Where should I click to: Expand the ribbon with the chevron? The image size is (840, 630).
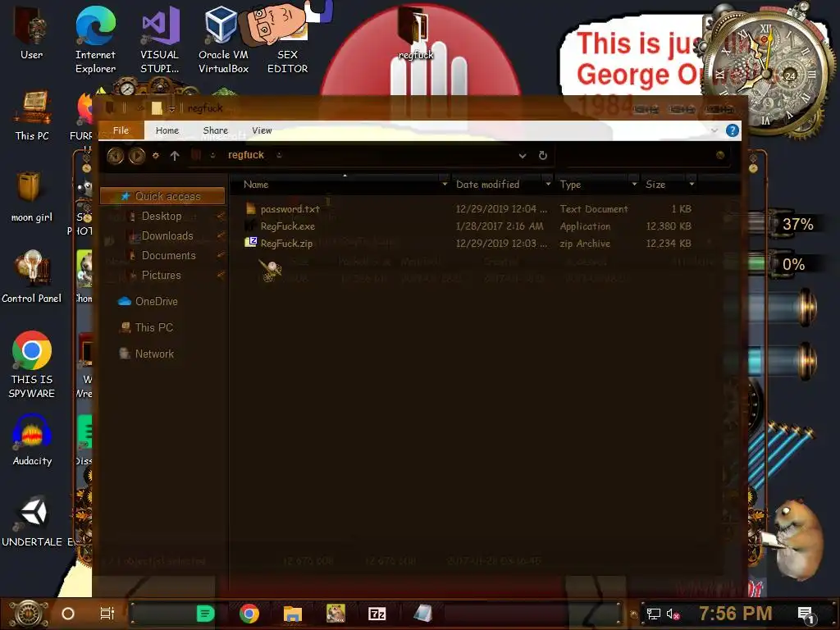click(714, 130)
